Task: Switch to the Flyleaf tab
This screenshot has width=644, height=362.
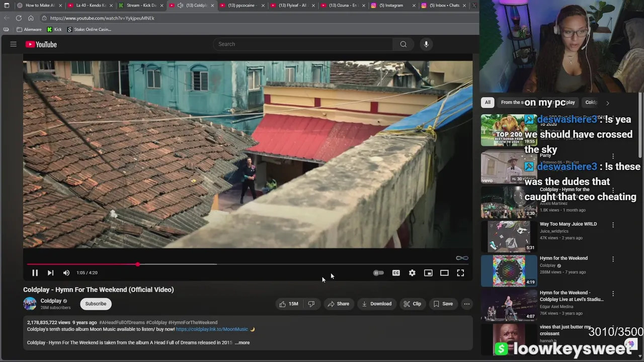Action: point(292,6)
